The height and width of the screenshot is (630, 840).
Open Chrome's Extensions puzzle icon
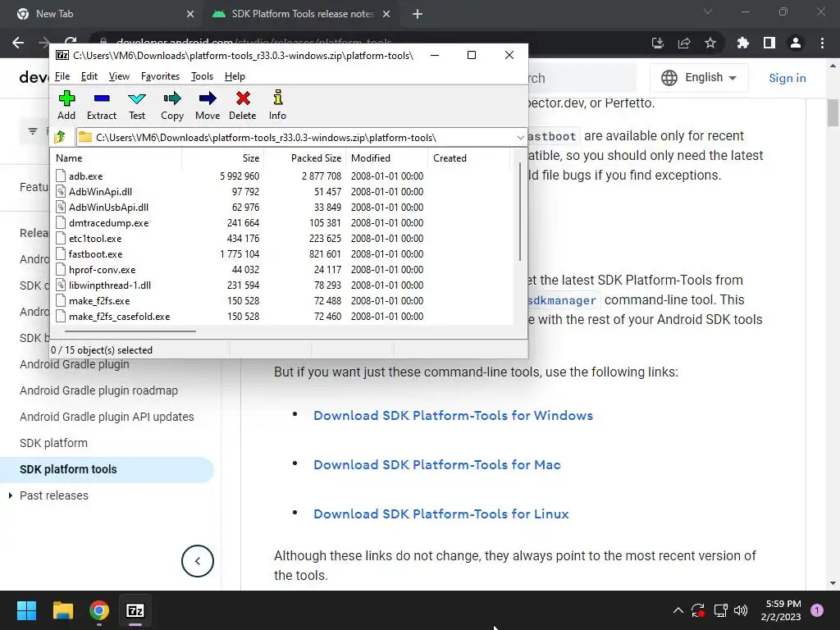[x=743, y=43]
